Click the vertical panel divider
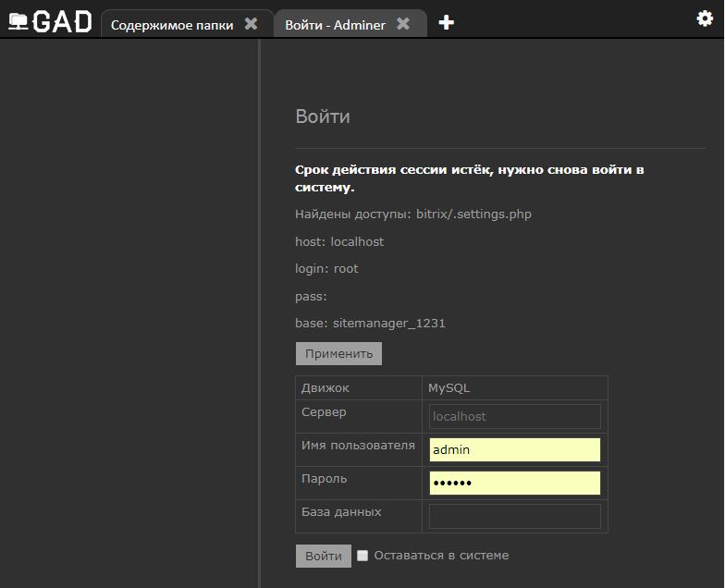This screenshot has width=725, height=588. [259, 313]
